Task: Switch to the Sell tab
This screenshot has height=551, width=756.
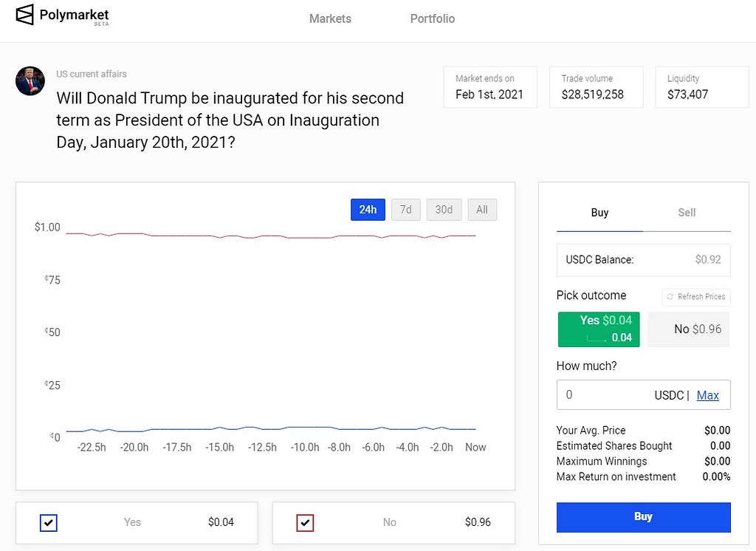Action: (x=687, y=213)
